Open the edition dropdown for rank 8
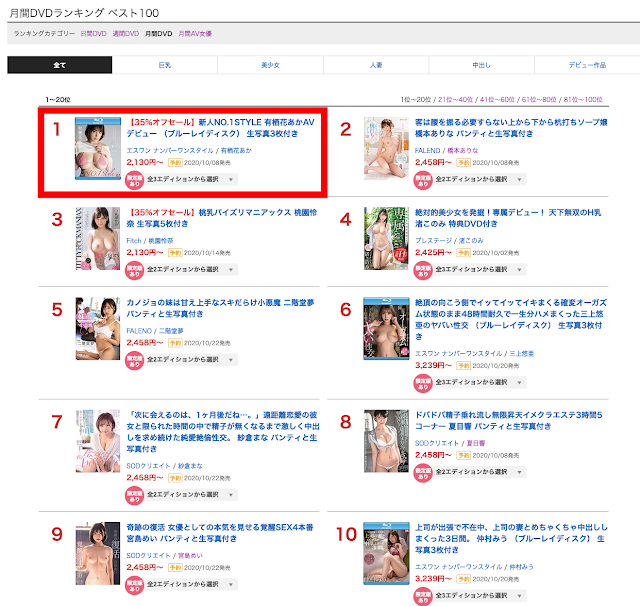This screenshot has width=640, height=606. pyautogui.click(x=480, y=472)
